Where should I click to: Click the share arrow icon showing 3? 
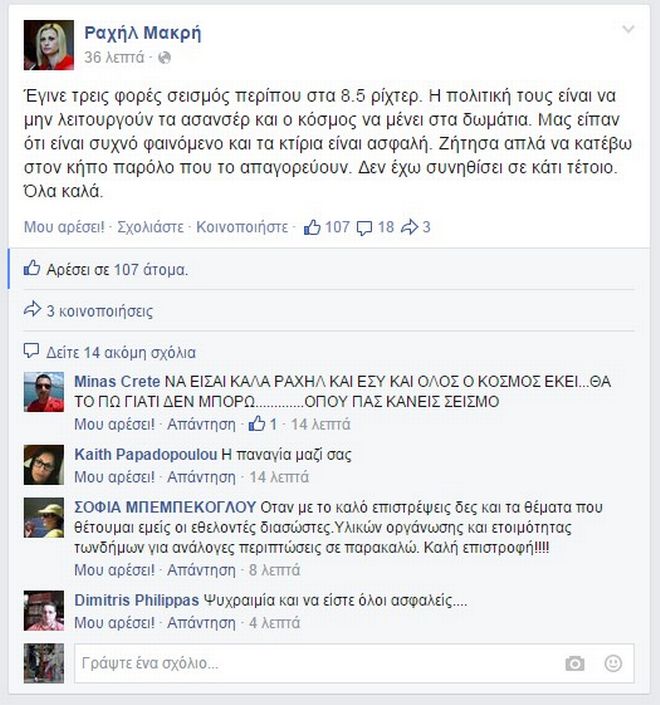[x=409, y=227]
